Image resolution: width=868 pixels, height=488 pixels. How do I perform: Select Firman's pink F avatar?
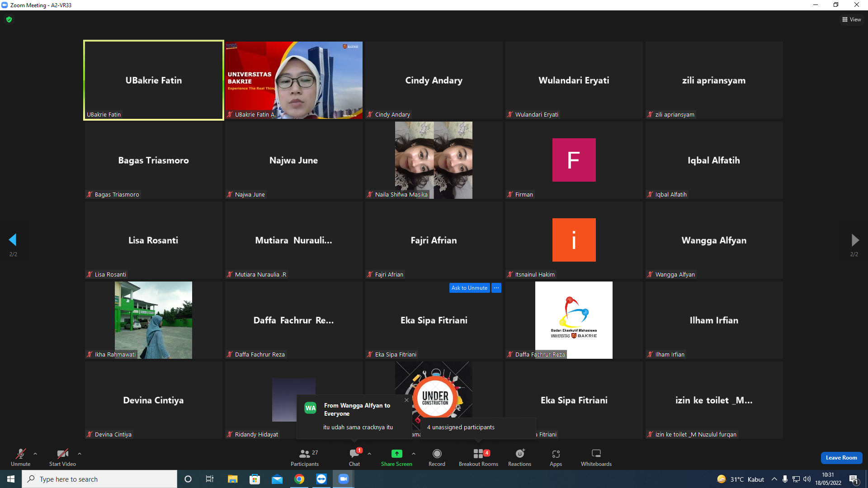[574, 160]
